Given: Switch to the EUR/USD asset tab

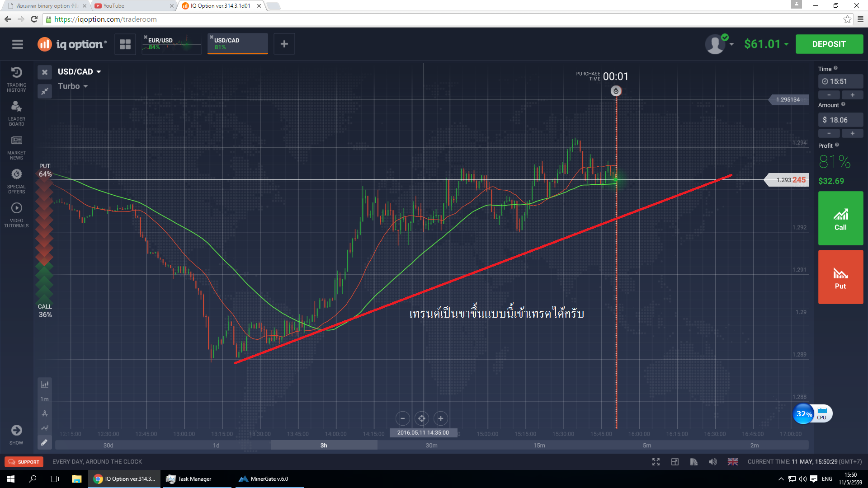Looking at the screenshot, I should tap(172, 44).
